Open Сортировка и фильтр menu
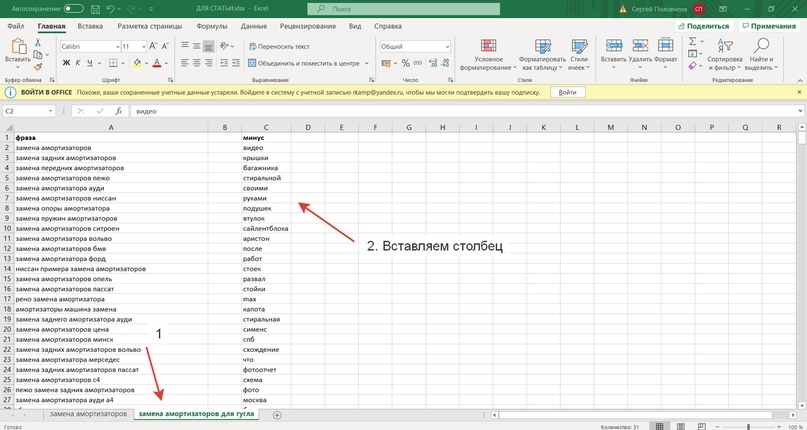Image resolution: width=807 pixels, height=430 pixels. 725,55
